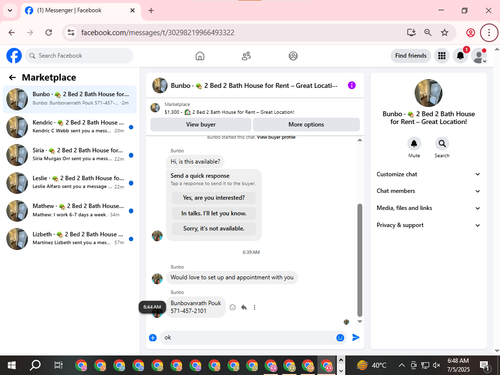Open the Marketplace listing title link
This screenshot has height=375, width=500.
(x=242, y=112)
